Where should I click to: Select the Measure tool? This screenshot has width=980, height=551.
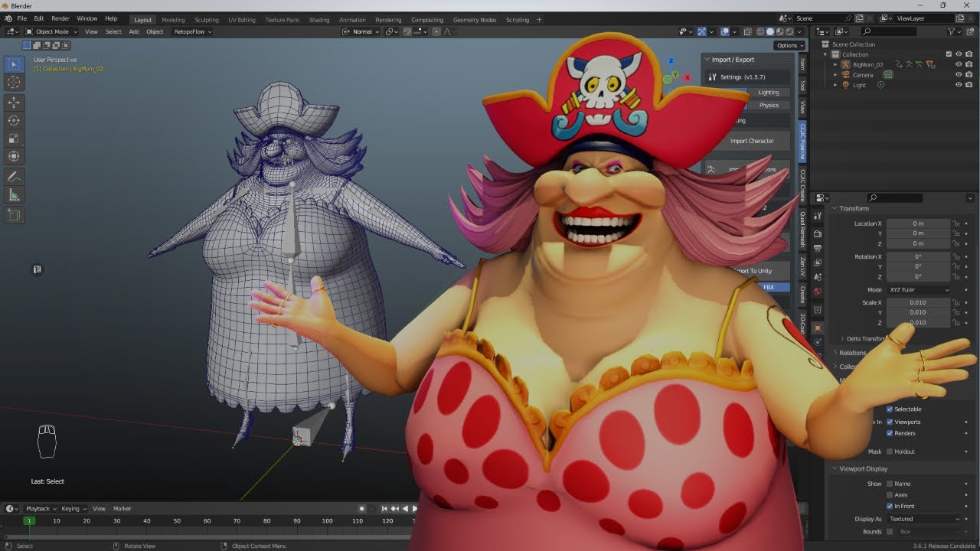click(x=14, y=195)
